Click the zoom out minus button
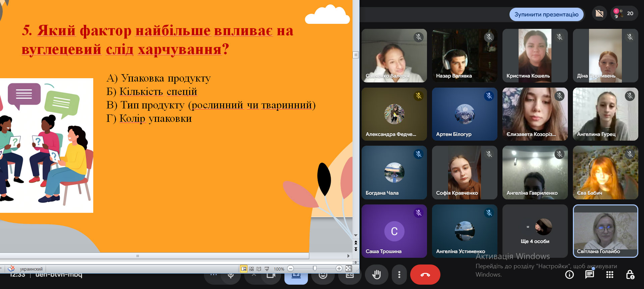Viewport: 644px width, 289px height. [291, 269]
